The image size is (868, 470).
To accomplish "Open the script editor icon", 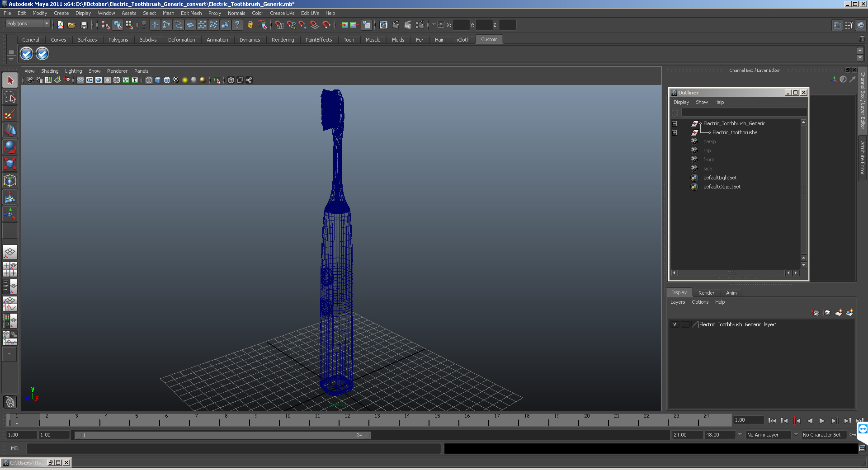I will click(862, 448).
